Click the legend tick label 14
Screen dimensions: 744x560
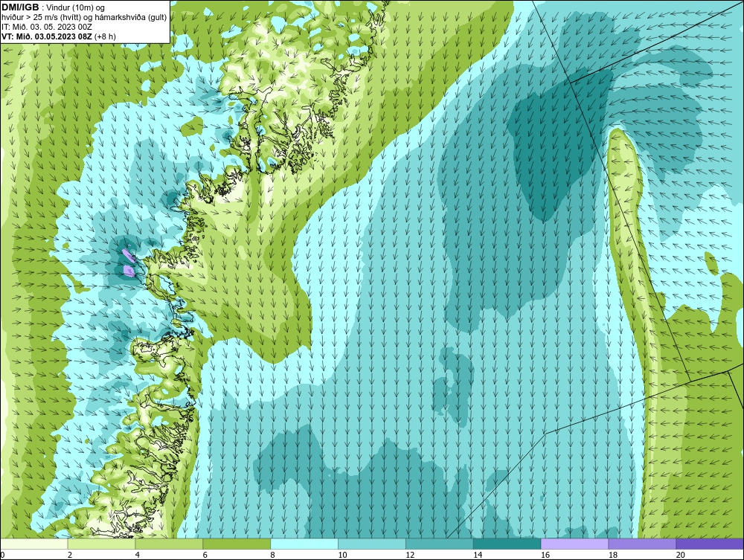478,555
